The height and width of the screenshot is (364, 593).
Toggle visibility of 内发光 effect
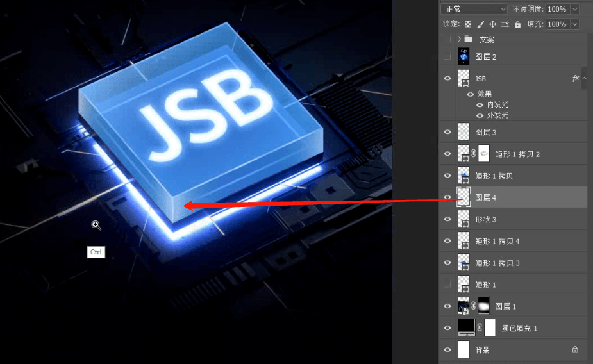[480, 104]
